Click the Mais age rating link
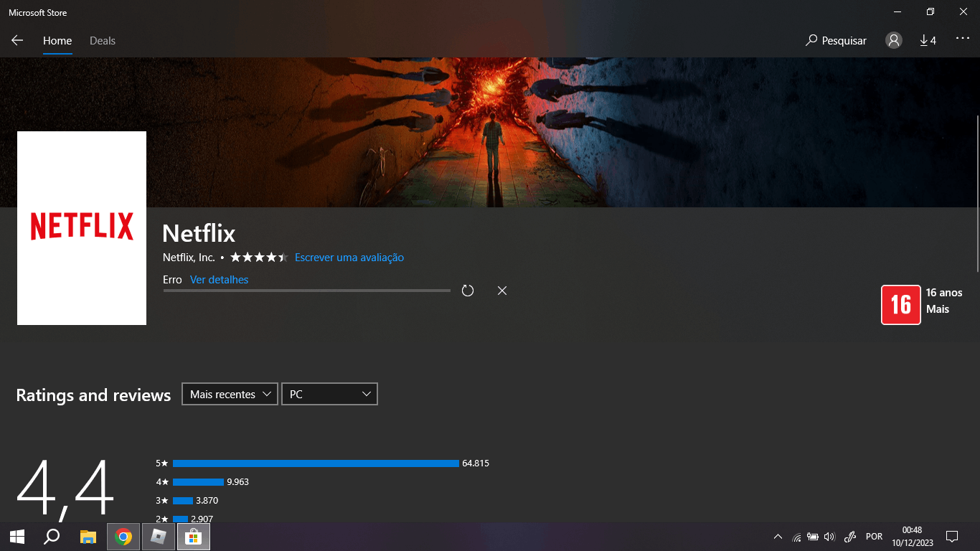980x551 pixels. (938, 309)
